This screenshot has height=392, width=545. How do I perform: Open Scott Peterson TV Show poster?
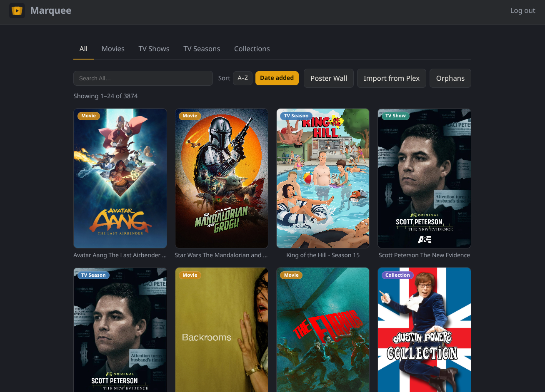(x=424, y=179)
